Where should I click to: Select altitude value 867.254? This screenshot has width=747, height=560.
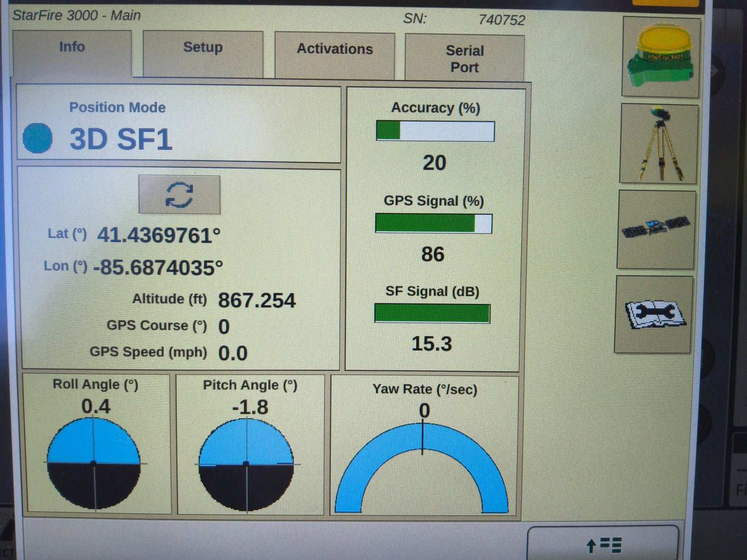pos(257,300)
